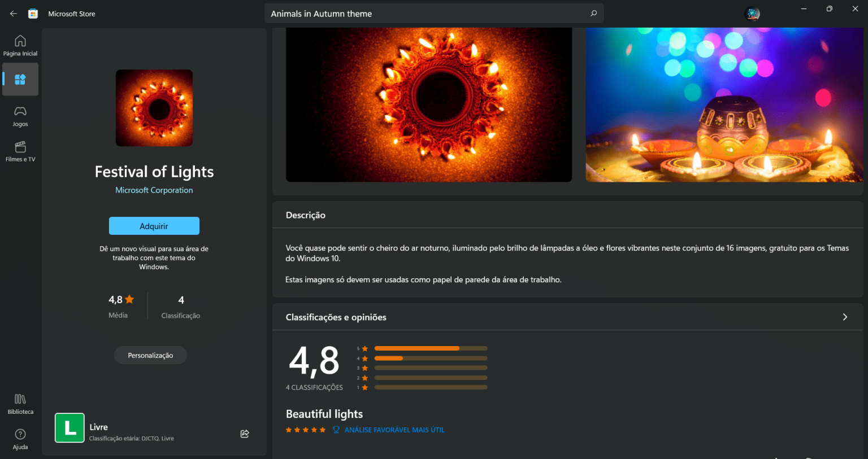Open the colorful bokeh lamps screenshot
868x459 pixels.
(x=724, y=105)
